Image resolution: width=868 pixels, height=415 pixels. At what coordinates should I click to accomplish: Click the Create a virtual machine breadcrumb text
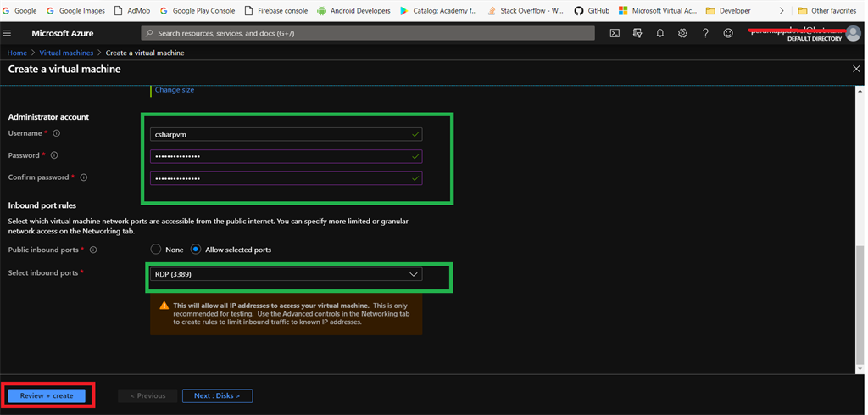pyautogui.click(x=145, y=53)
